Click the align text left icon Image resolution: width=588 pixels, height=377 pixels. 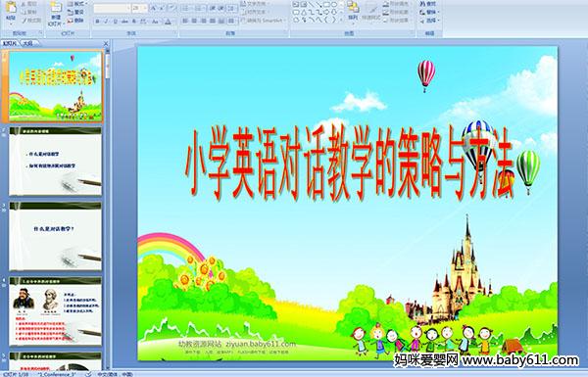tap(185, 21)
